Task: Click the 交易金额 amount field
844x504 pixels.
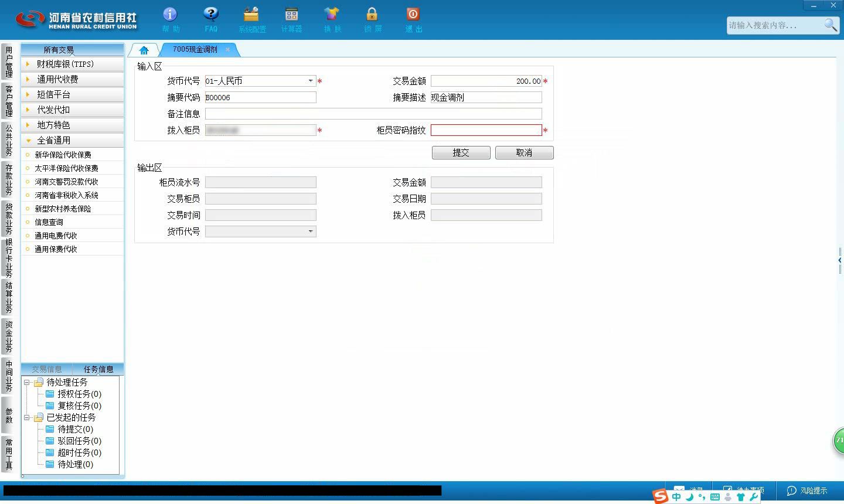Action: coord(486,81)
